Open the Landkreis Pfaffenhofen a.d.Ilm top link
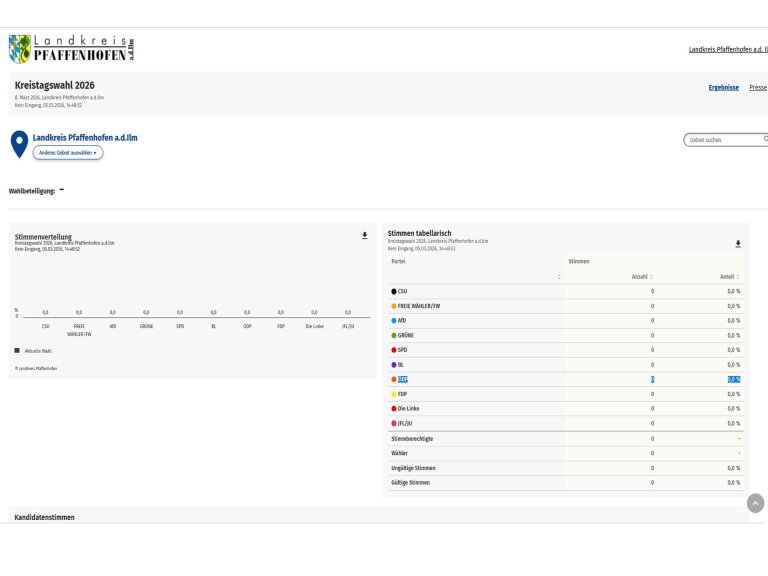The height and width of the screenshot is (576, 768). 727,49
